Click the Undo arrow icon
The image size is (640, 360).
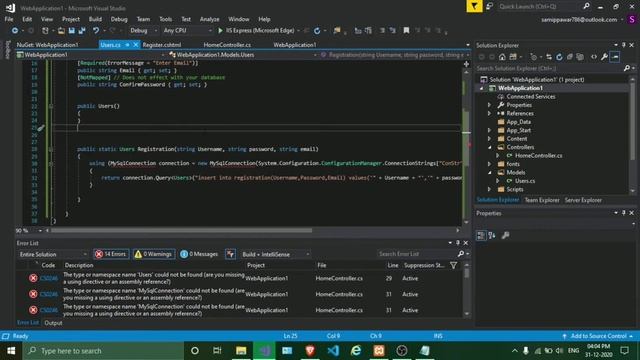click(x=96, y=31)
